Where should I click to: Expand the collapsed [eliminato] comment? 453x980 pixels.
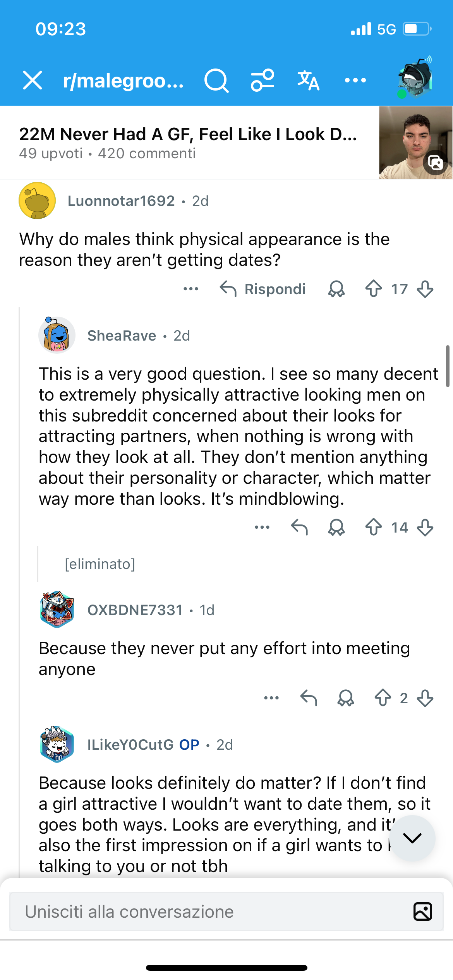[x=100, y=564]
